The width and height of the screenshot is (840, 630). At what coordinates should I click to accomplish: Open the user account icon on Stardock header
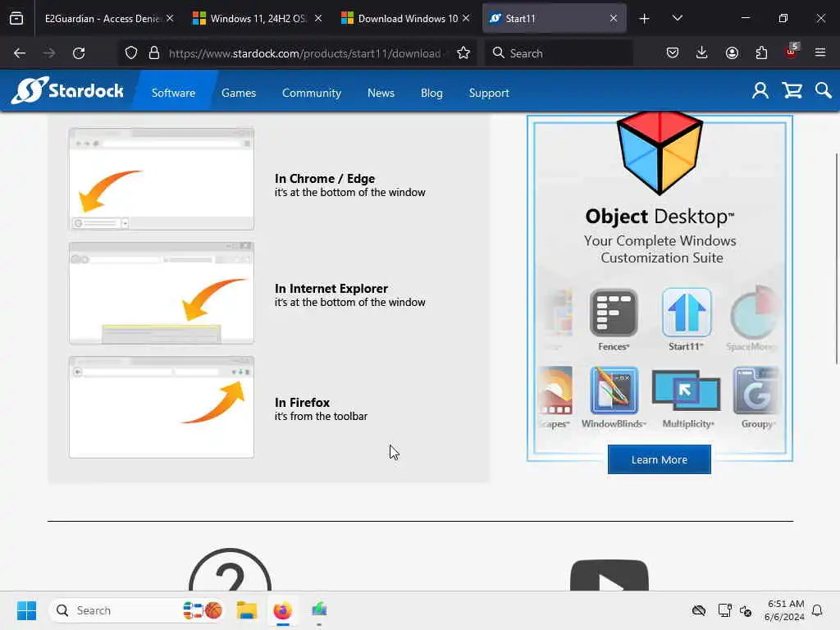tap(760, 90)
